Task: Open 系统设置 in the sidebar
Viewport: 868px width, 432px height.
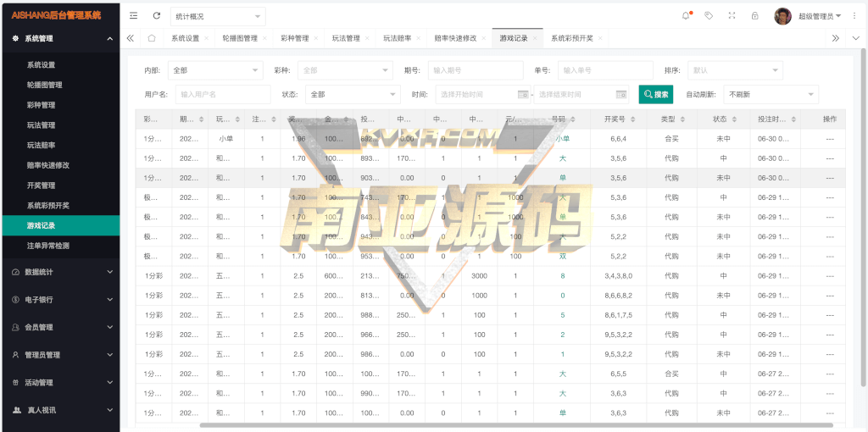Action: pos(61,64)
